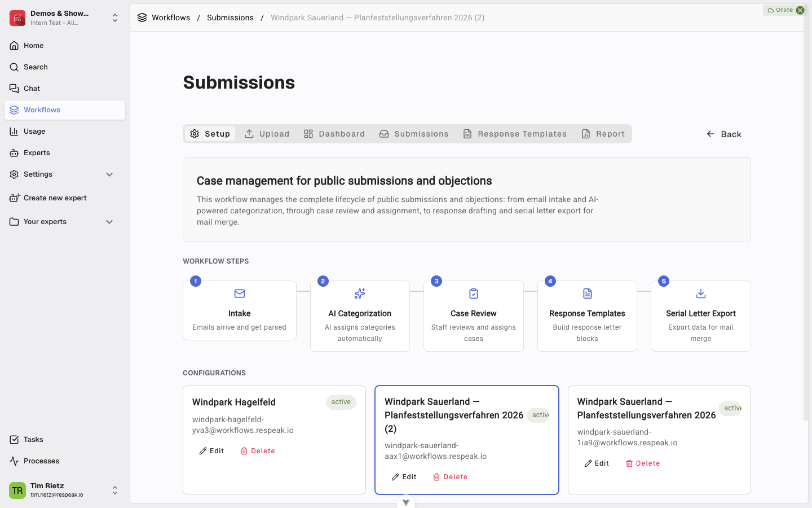Click the pencil icon for Windpark Hagelfeld
Image resolution: width=812 pixels, height=508 pixels.
[203, 451]
